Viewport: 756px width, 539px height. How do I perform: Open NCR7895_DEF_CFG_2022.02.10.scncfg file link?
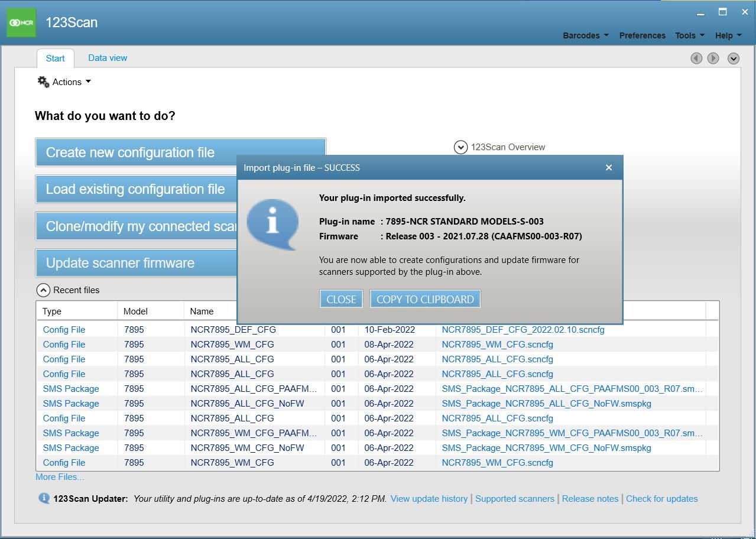[523, 330]
